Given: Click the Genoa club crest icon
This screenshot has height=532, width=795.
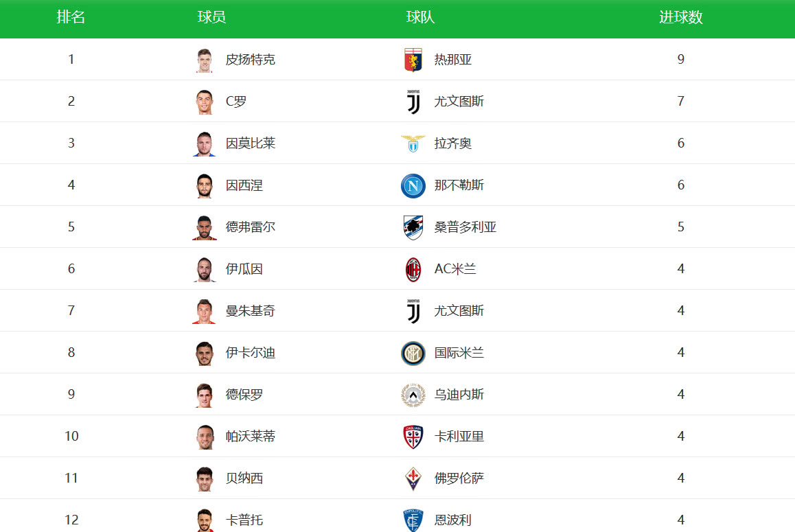Looking at the screenshot, I should [413, 60].
